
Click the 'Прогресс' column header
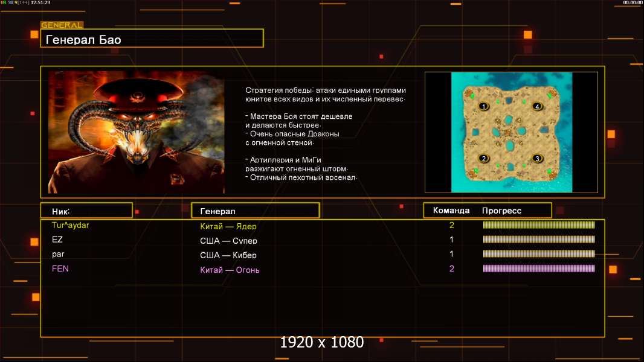tap(501, 211)
